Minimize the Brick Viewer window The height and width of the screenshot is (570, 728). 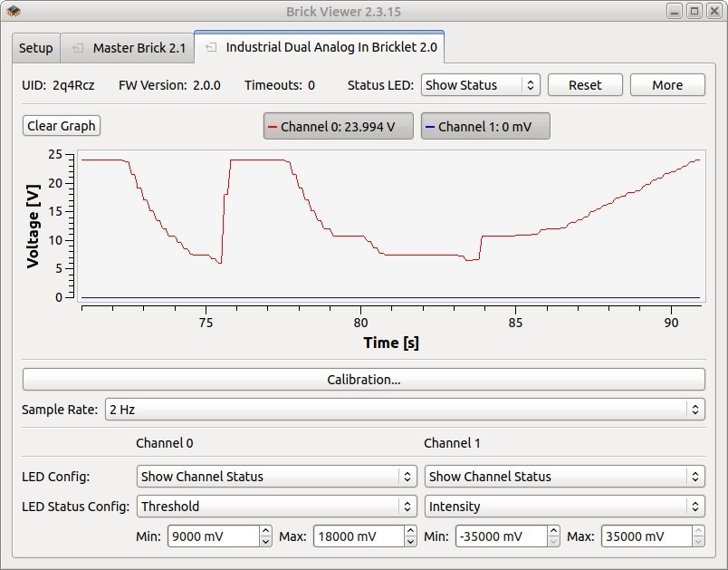coord(675,11)
